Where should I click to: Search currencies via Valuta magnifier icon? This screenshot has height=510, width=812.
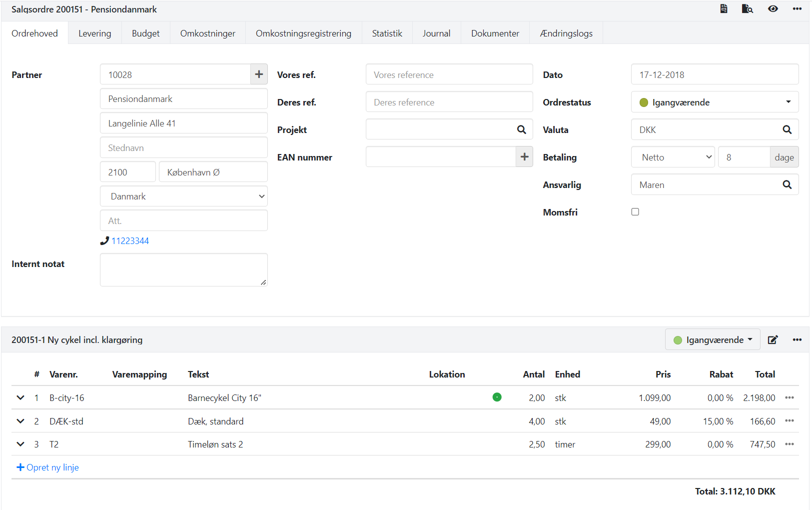(x=787, y=129)
